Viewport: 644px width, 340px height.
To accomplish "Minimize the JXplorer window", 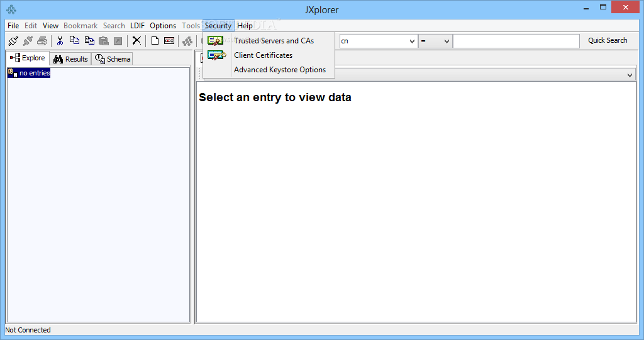I will (x=587, y=8).
